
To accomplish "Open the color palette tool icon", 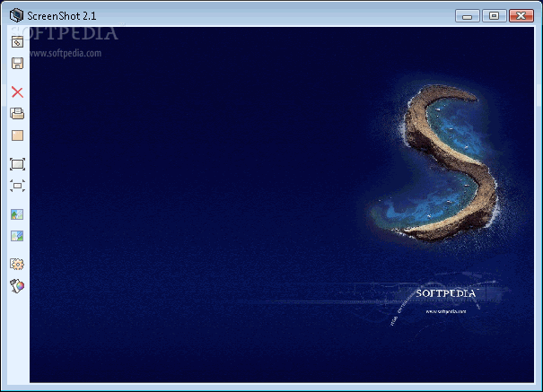I will [17, 286].
